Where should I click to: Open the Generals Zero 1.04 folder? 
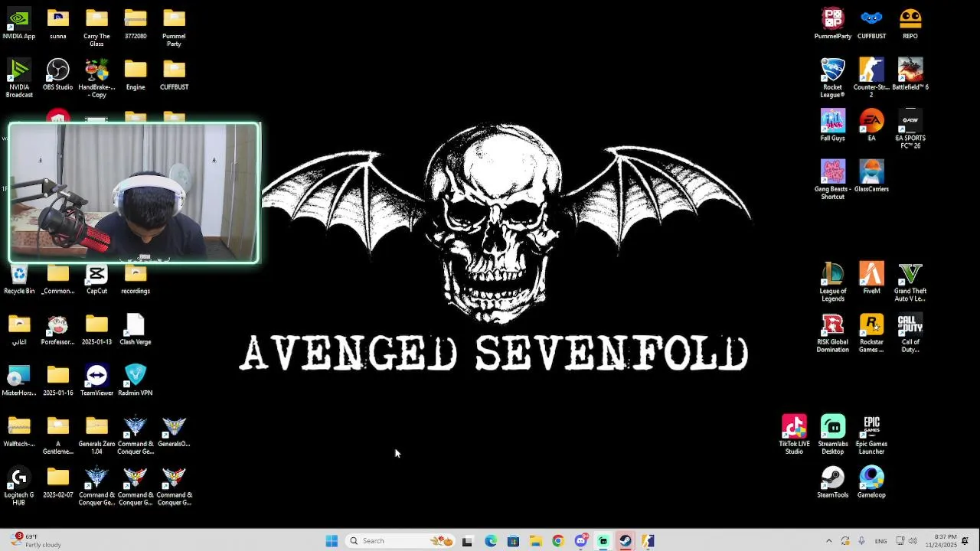tap(96, 435)
